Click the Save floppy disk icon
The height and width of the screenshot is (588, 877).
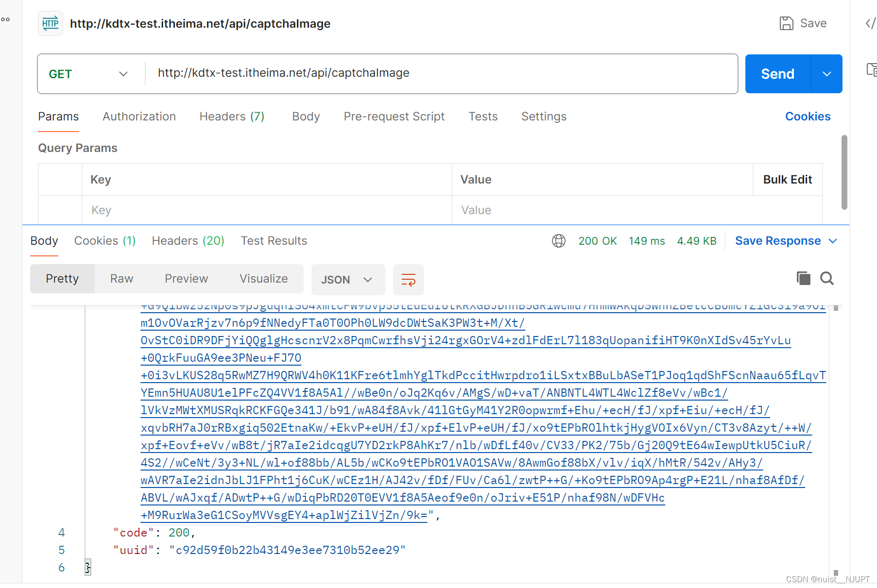tap(786, 23)
